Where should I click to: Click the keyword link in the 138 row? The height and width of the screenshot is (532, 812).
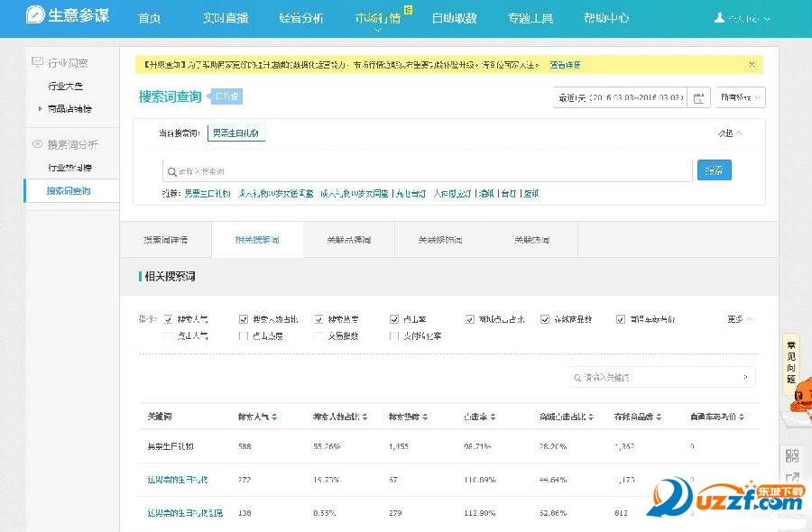point(185,513)
